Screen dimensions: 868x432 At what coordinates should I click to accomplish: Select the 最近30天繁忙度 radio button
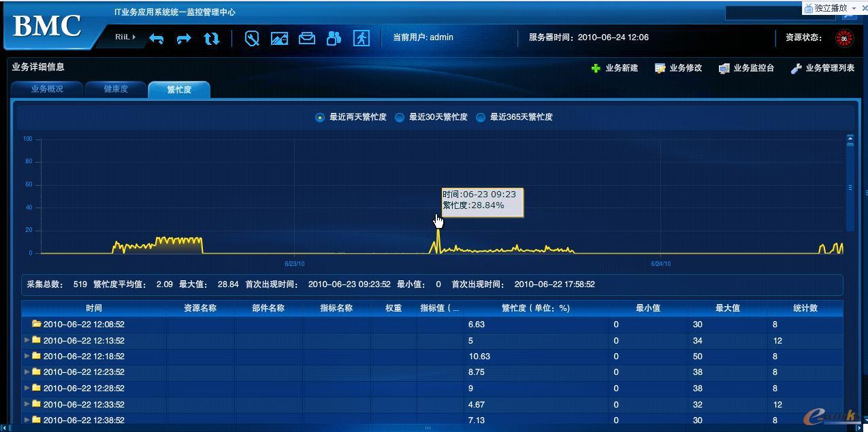[400, 117]
